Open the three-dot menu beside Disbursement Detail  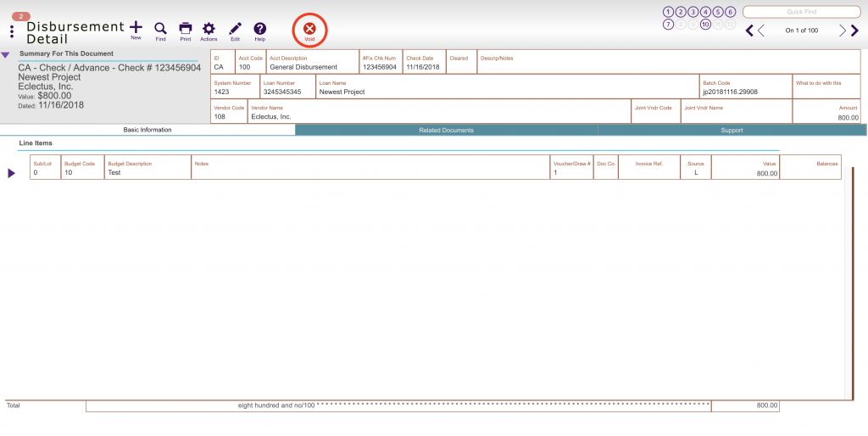[12, 31]
